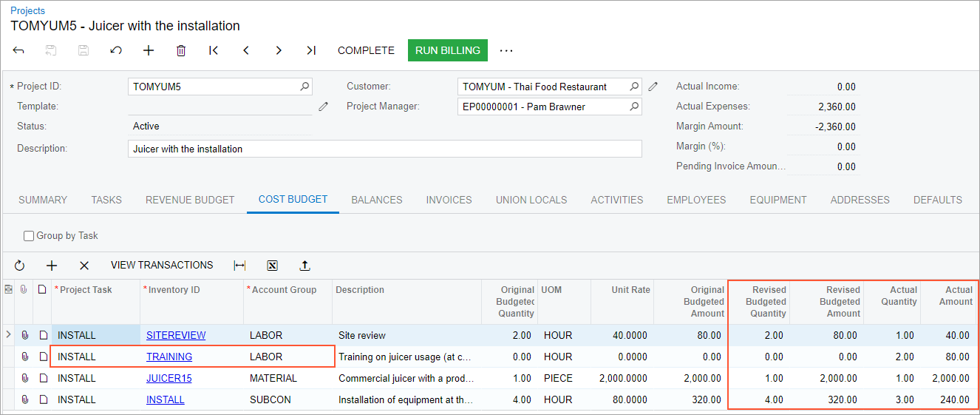
Task: Open the Customer selector lookup
Action: [634, 87]
